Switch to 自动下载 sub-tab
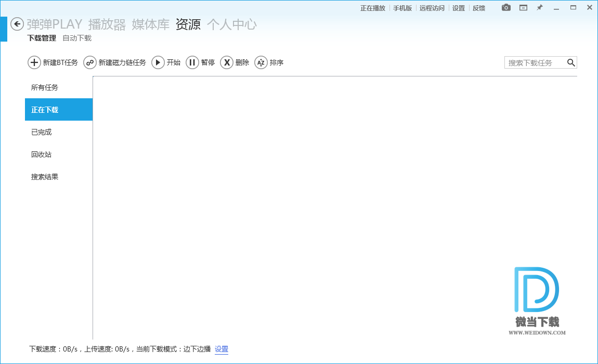 pyautogui.click(x=77, y=38)
